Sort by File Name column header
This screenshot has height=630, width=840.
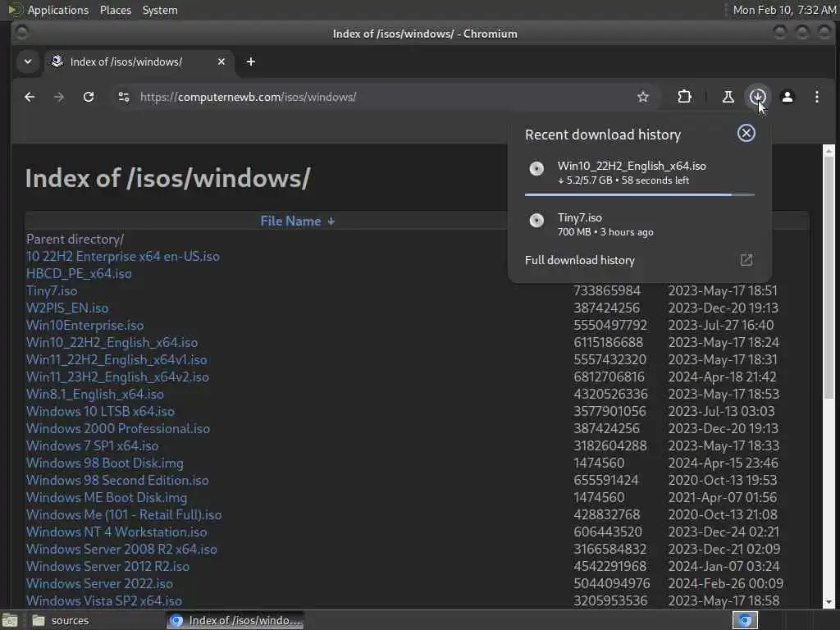point(297,221)
